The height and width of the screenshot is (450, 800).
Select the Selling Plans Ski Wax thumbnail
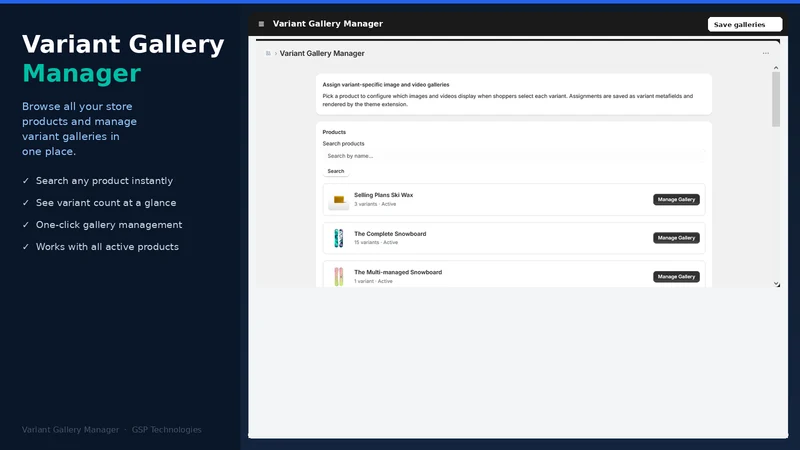(339, 199)
